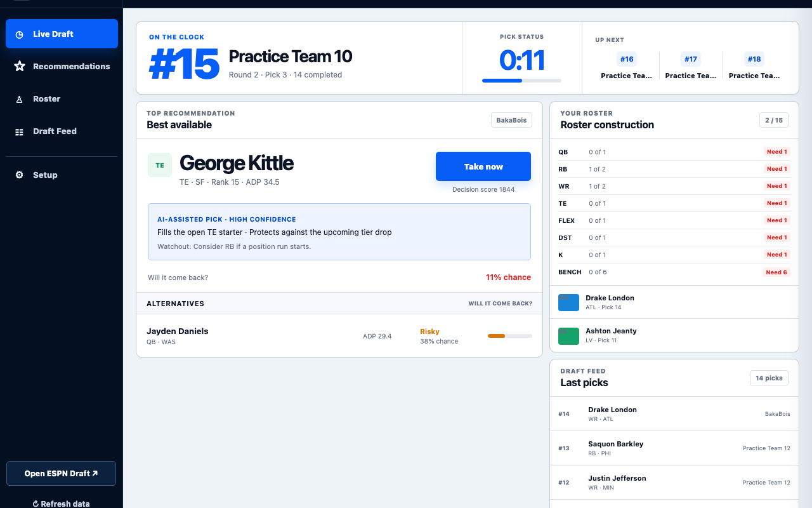Click the Draft Feed list icon
Screen dimensions: 812x508
pyautogui.click(x=20, y=131)
